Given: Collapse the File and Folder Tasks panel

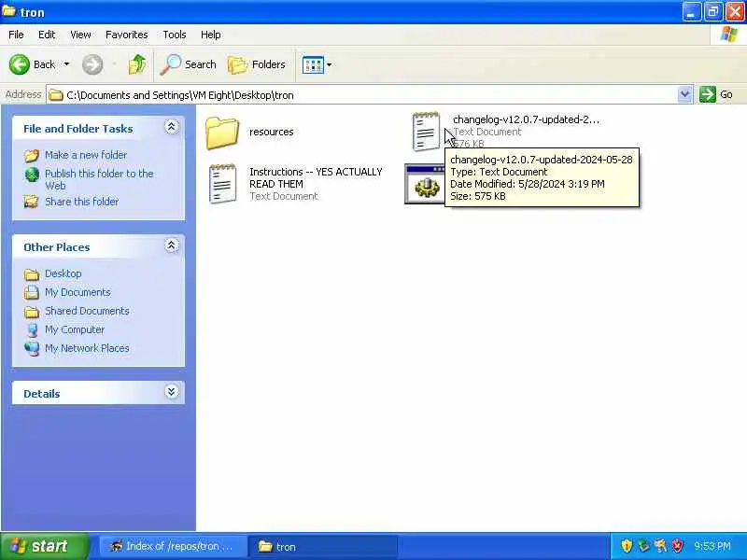Looking at the screenshot, I should click(172, 127).
